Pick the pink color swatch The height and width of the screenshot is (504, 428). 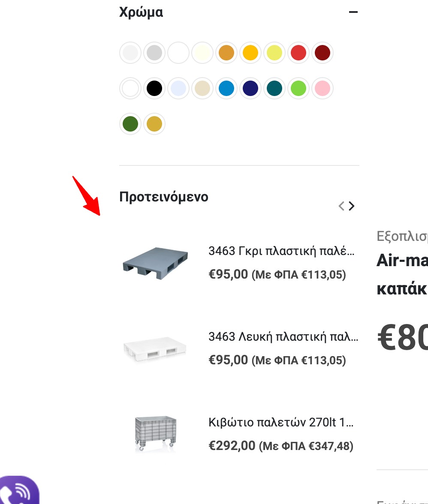point(323,89)
